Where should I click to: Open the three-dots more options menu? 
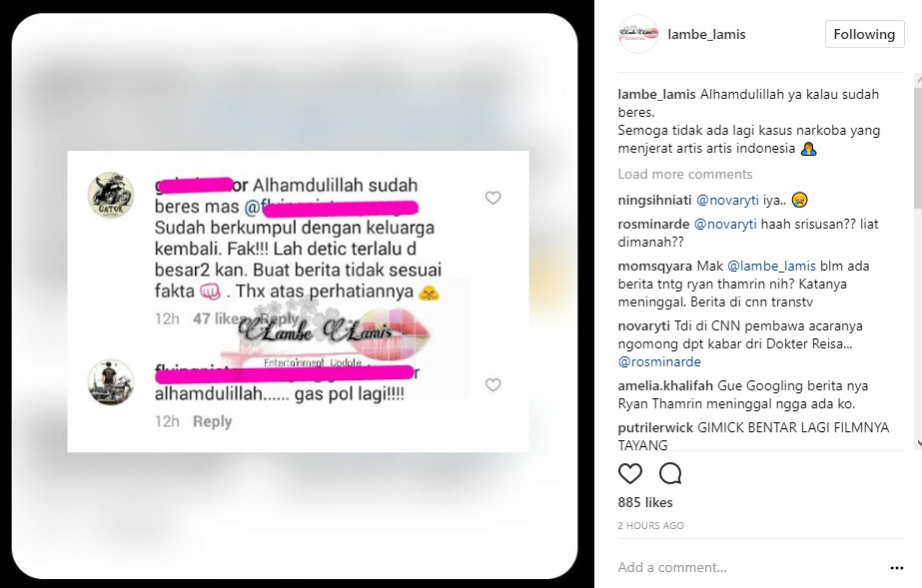click(897, 567)
